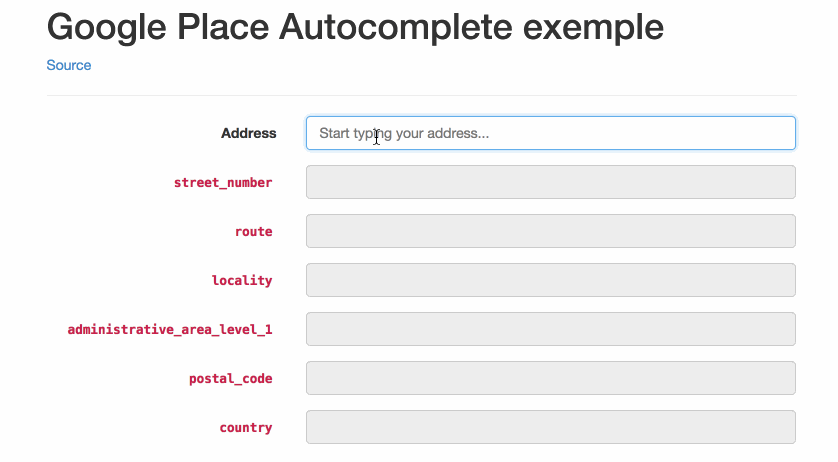Open the Source link
This screenshot has width=838, height=462.
[68, 65]
